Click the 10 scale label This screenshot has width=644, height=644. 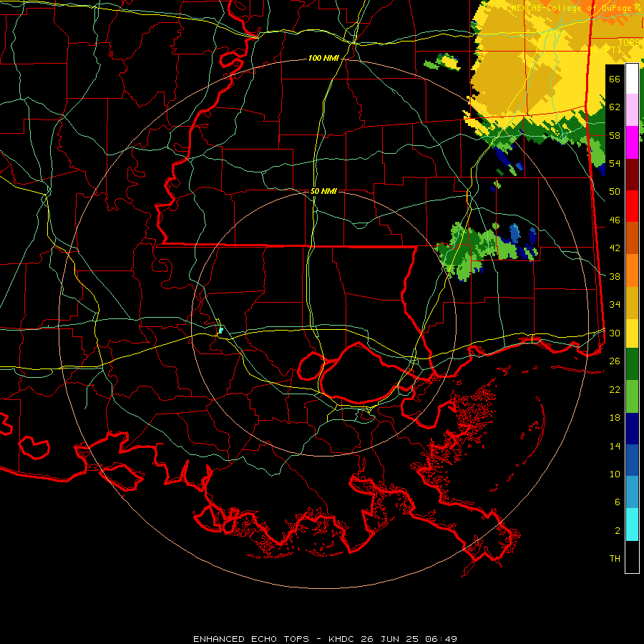tap(615, 474)
